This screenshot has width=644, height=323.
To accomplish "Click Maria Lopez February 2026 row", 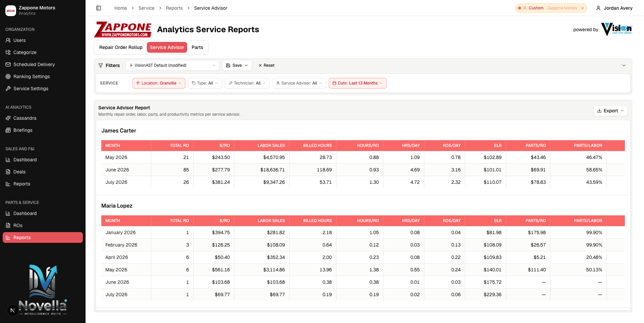I will pyautogui.click(x=363, y=245).
